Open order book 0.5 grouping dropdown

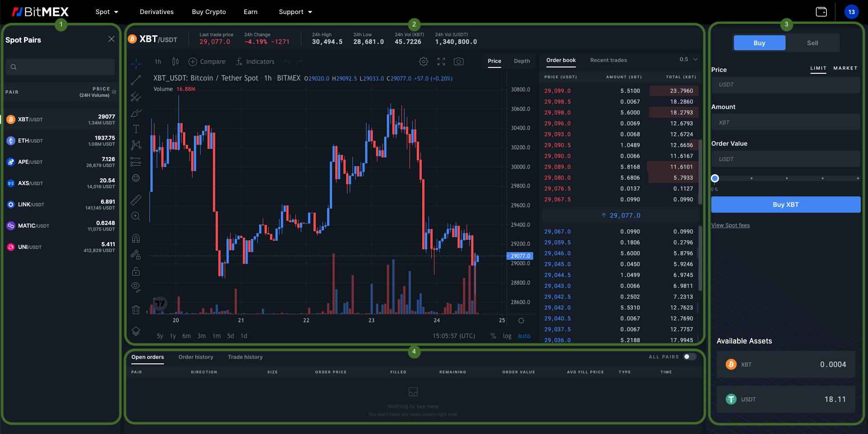point(688,59)
